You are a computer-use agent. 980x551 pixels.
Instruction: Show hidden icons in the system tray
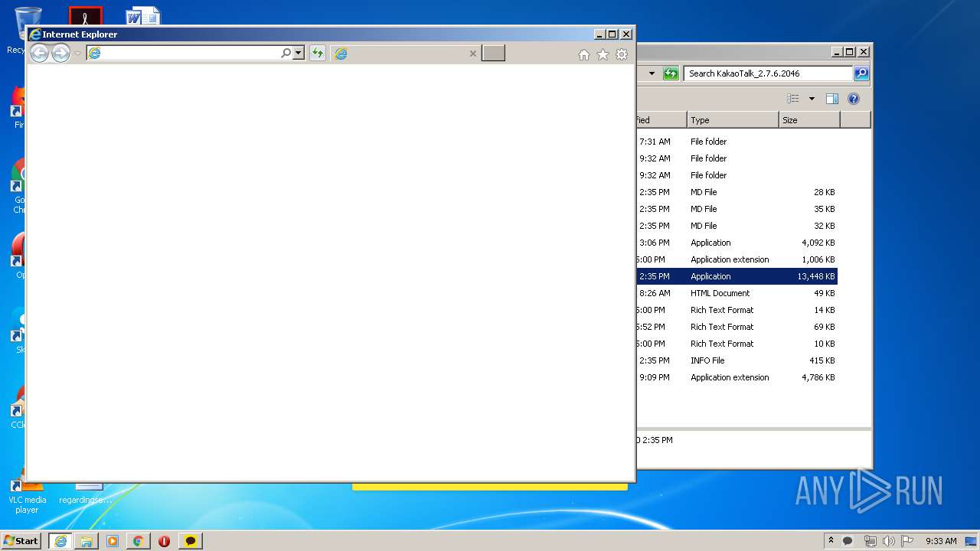pos(831,540)
